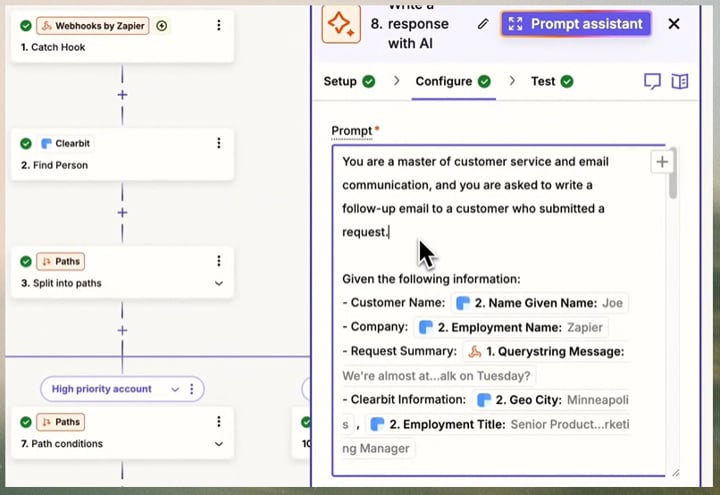Screen dimensions: 720x495
Task: Add a step after Catch Hook
Action: [x=122, y=95]
